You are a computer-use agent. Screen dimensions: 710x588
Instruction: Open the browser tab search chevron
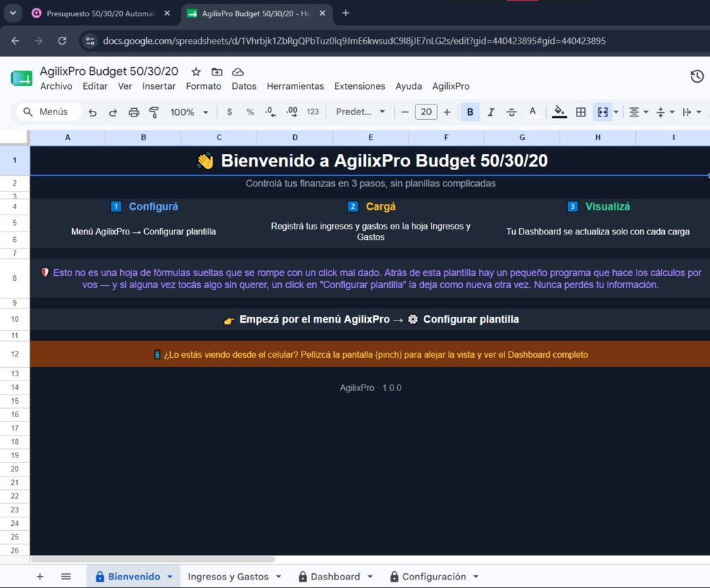pos(13,13)
